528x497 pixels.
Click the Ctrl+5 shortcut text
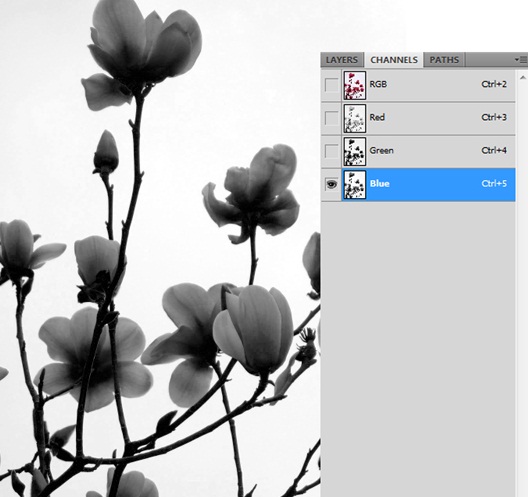494,184
